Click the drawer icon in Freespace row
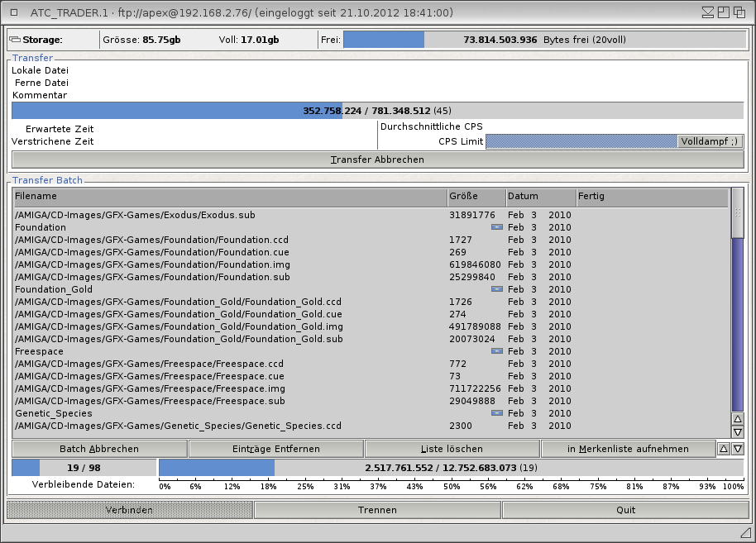 click(496, 351)
